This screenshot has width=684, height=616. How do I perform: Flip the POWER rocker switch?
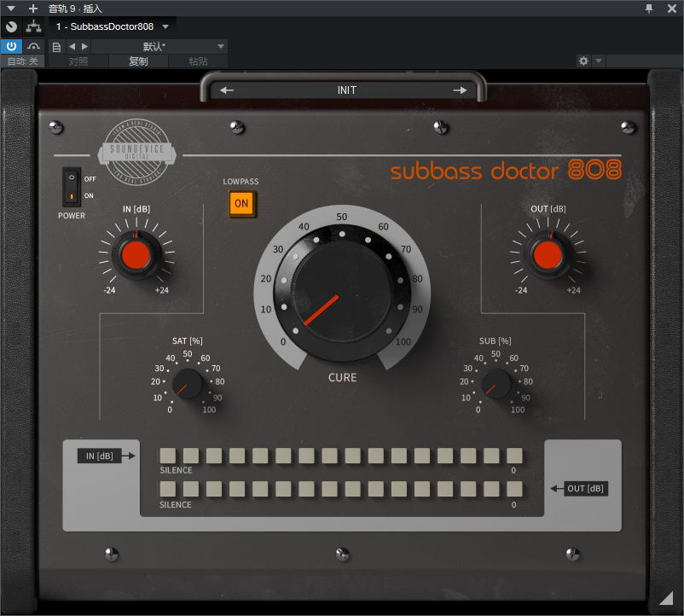[72, 187]
